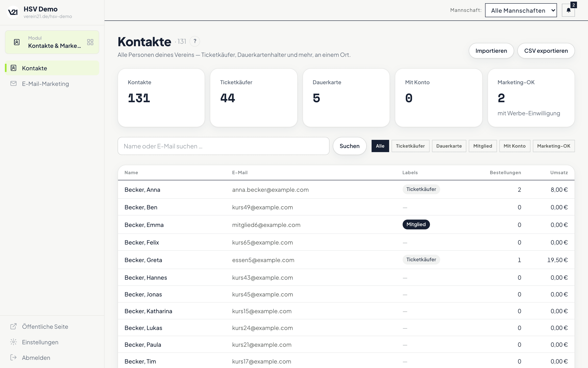Click Ticketkäufer label on Becker, Anna row
This screenshot has width=588, height=368.
[x=421, y=189]
